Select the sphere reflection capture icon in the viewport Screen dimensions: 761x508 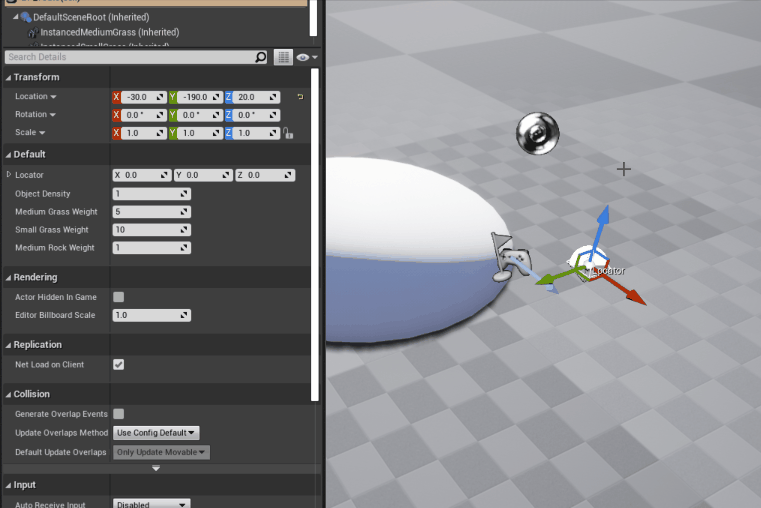[537, 133]
